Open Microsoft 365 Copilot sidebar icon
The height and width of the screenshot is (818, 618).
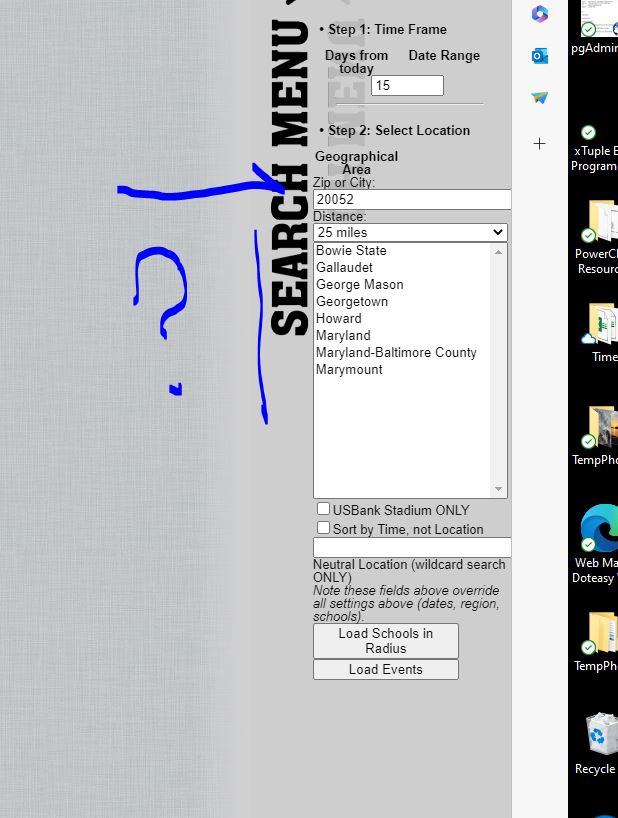pos(540,14)
